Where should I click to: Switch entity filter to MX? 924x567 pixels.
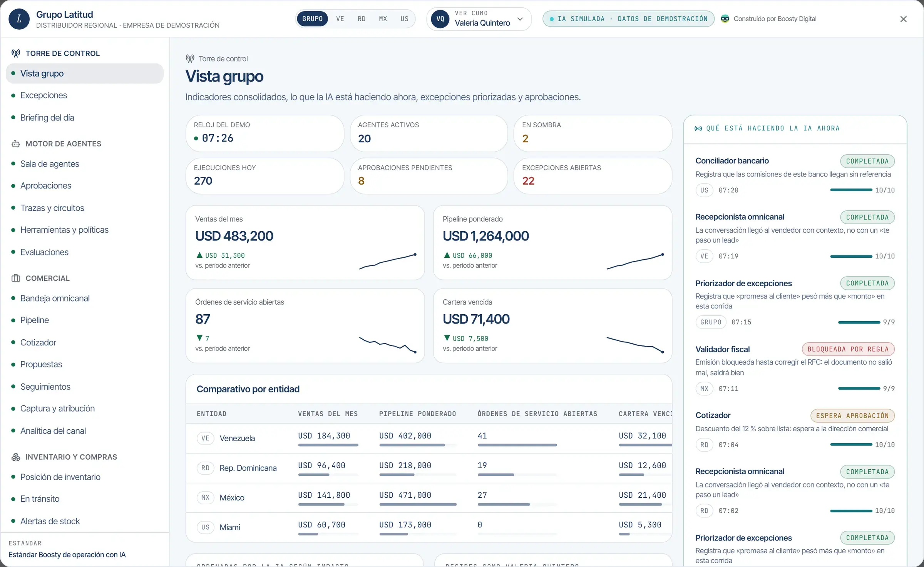point(383,19)
